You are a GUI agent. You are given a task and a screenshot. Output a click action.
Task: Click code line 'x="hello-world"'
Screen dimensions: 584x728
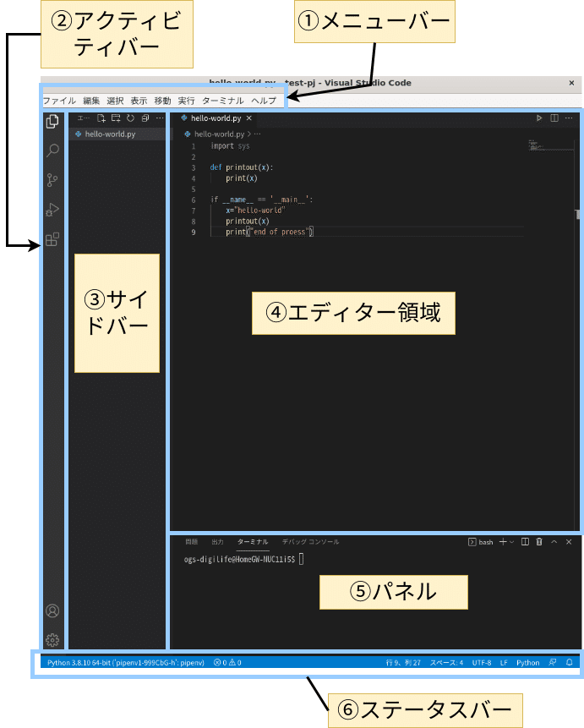(x=256, y=211)
